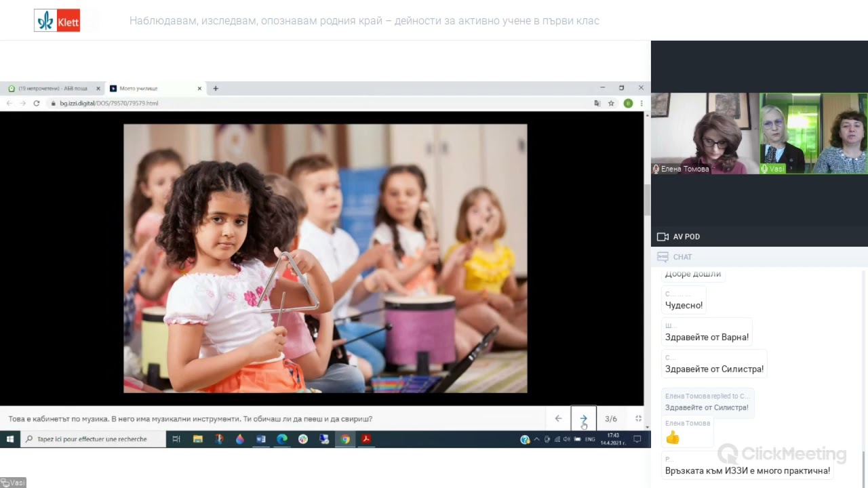868x488 pixels.
Task: Click Chrome back navigation arrow
Action: pos(9,103)
